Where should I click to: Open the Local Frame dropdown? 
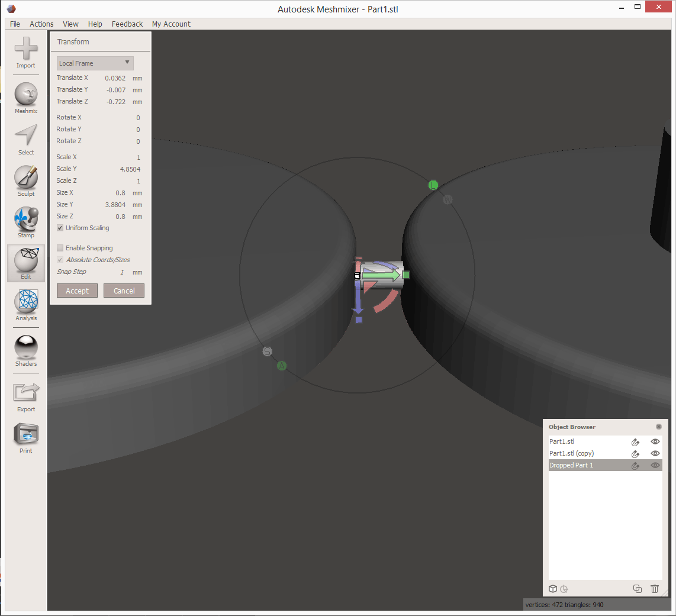point(95,63)
